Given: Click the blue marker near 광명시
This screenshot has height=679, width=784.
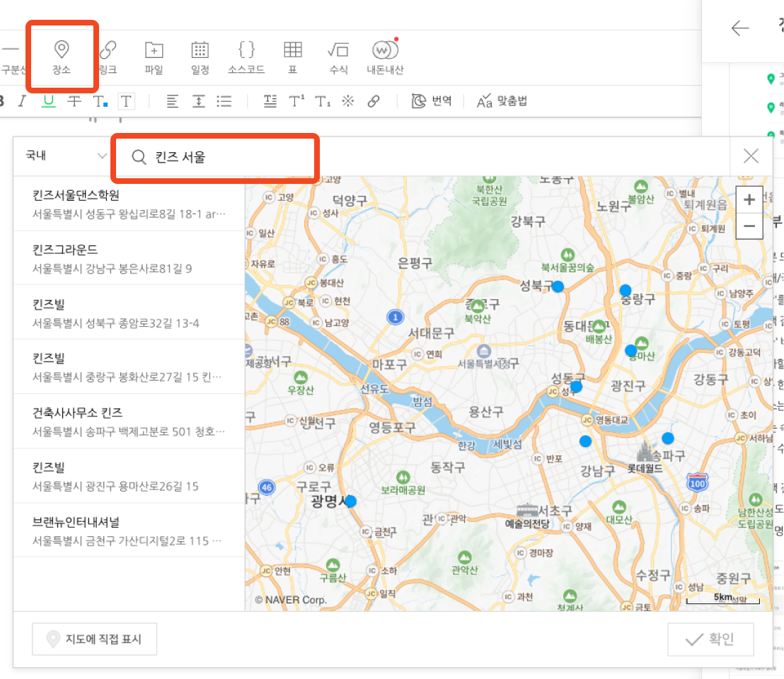Looking at the screenshot, I should coord(350,501).
